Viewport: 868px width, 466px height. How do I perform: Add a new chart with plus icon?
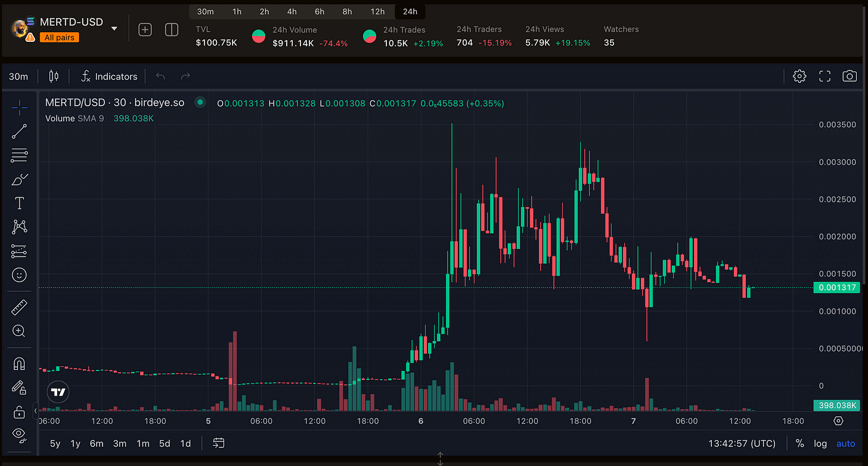pos(145,29)
